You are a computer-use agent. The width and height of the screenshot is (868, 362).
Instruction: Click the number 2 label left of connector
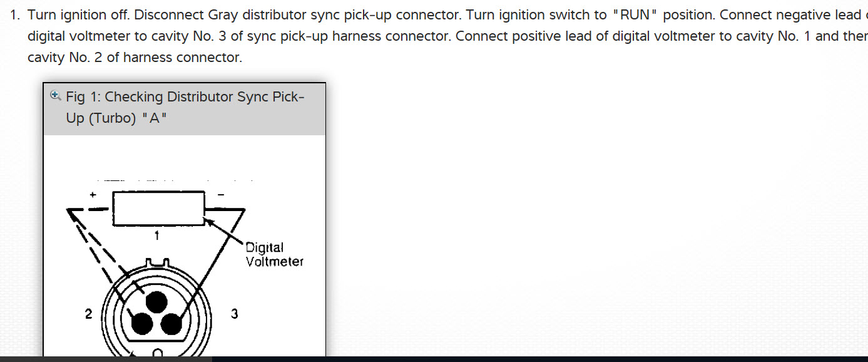pyautogui.click(x=89, y=314)
